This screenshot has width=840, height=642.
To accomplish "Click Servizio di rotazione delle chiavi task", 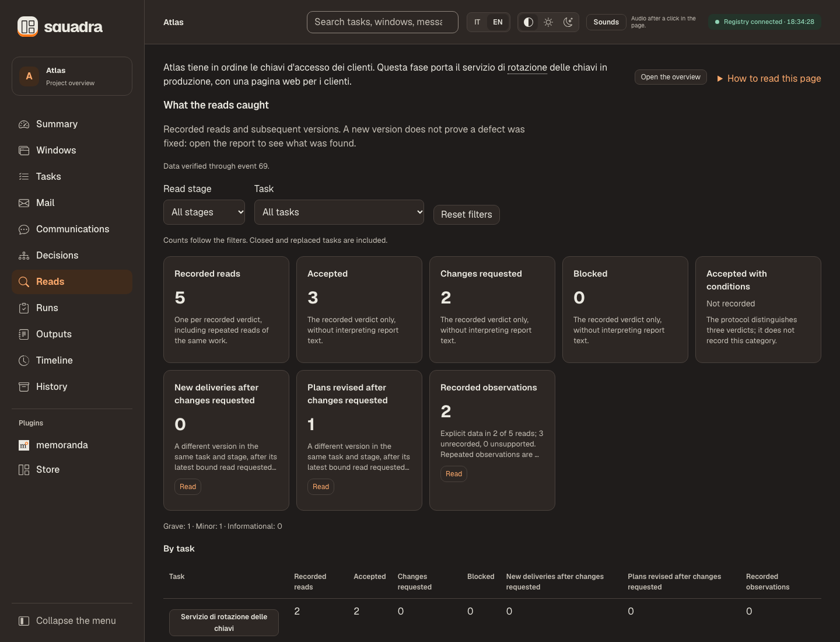I will (224, 623).
